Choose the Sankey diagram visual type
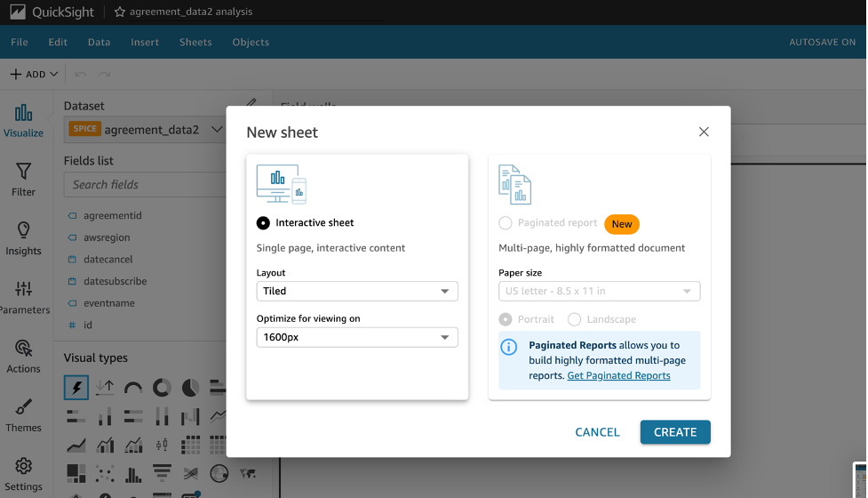Screen dimensions: 868x498 [x=190, y=474]
